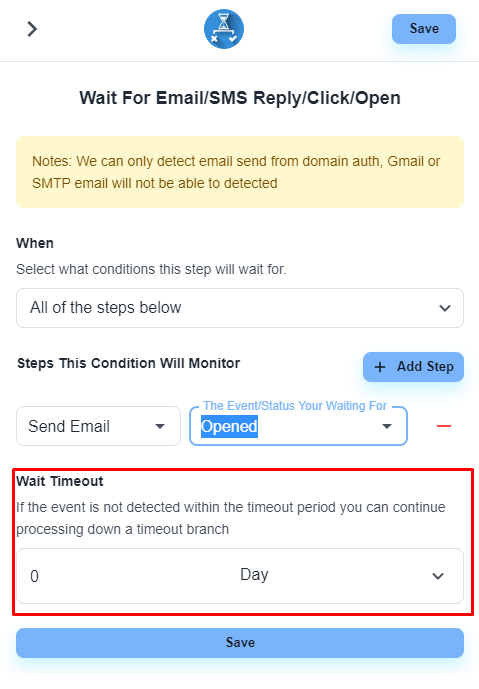Click the hourglass wait-condition icon
Viewport: 479px width, 689px height.
pyautogui.click(x=224, y=29)
